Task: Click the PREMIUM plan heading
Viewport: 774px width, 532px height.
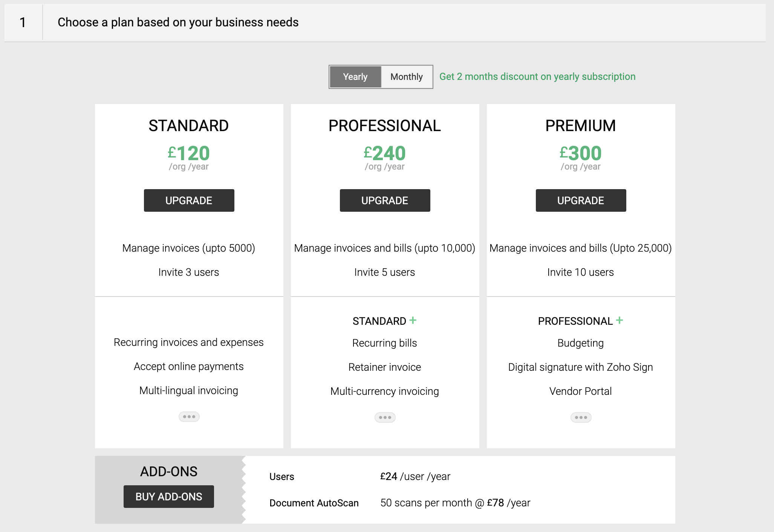Action: tap(581, 126)
